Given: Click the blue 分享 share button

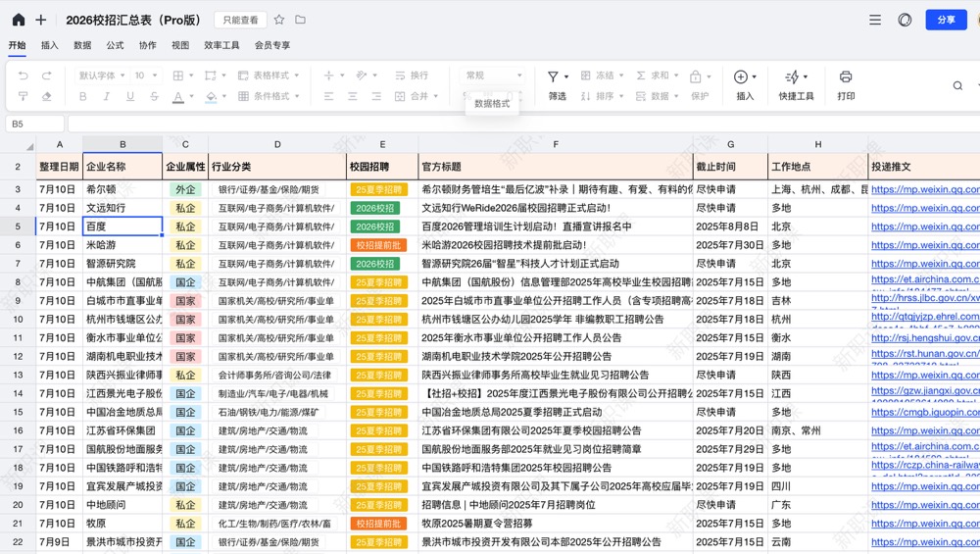Looking at the screenshot, I should click(x=947, y=20).
